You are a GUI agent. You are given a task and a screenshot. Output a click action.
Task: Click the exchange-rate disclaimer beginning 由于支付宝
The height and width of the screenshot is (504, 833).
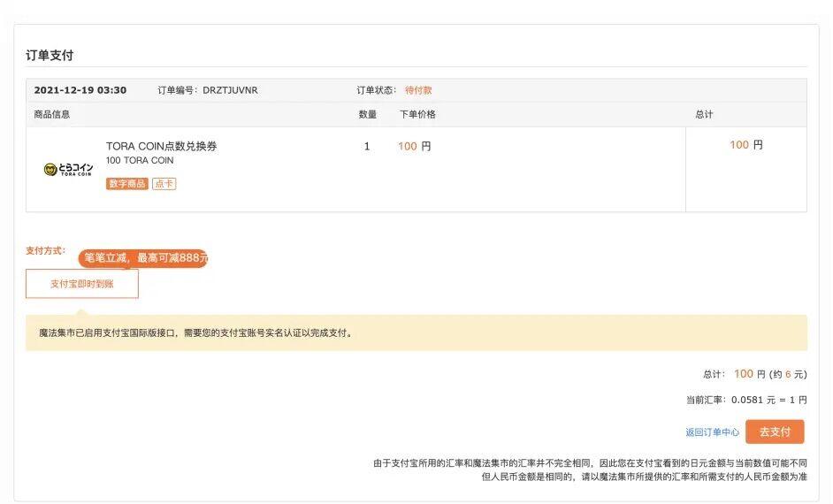pyautogui.click(x=590, y=463)
